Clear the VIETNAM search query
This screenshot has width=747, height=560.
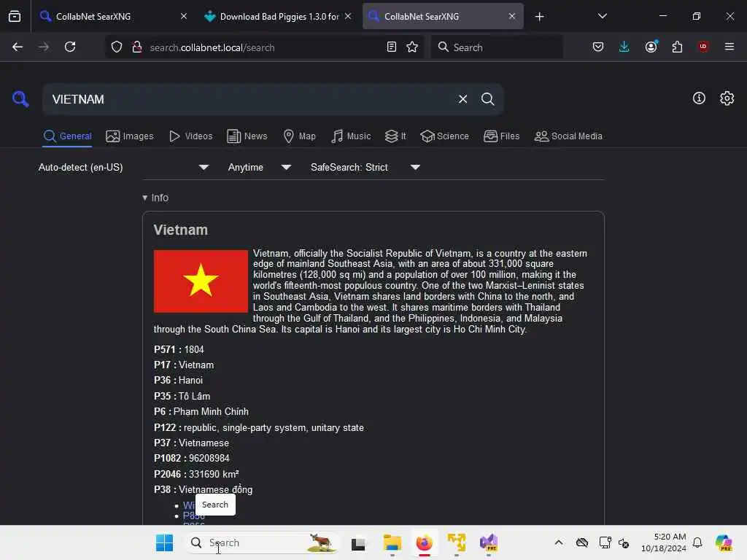(x=462, y=99)
